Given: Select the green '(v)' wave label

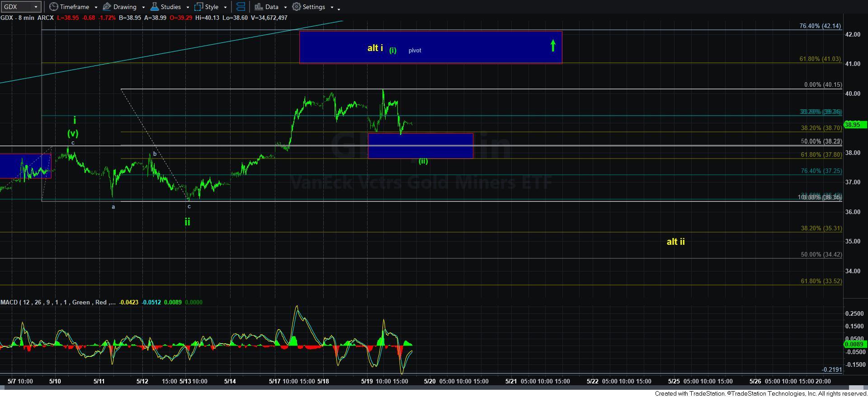Looking at the screenshot, I should point(73,134).
